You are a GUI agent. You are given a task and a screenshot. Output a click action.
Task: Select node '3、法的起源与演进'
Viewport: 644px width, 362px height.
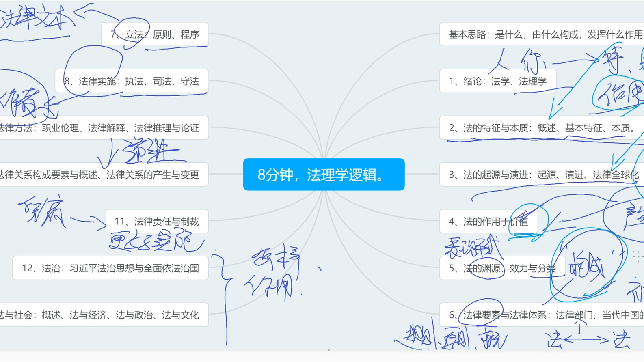pyautogui.click(x=542, y=175)
